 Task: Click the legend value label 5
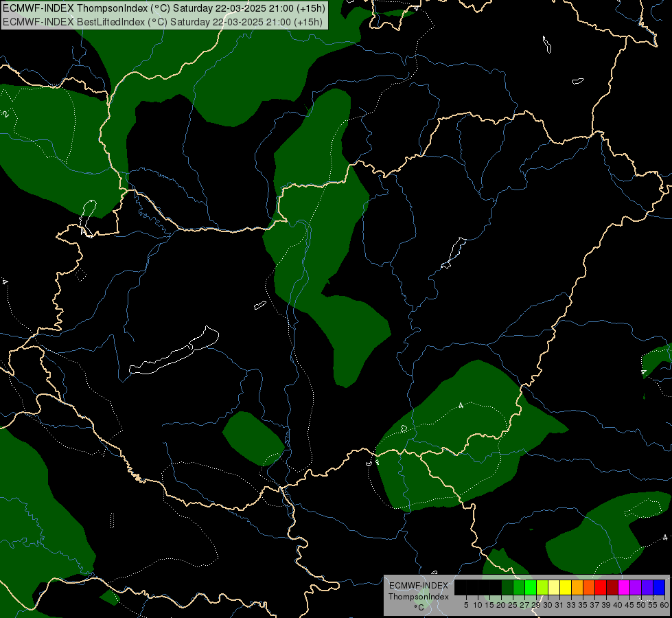click(x=466, y=605)
